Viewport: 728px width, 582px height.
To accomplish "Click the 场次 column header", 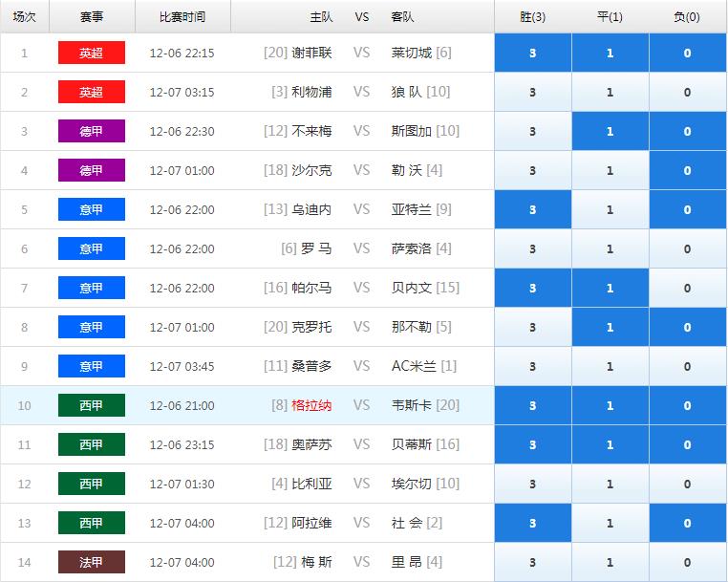I will (x=25, y=17).
